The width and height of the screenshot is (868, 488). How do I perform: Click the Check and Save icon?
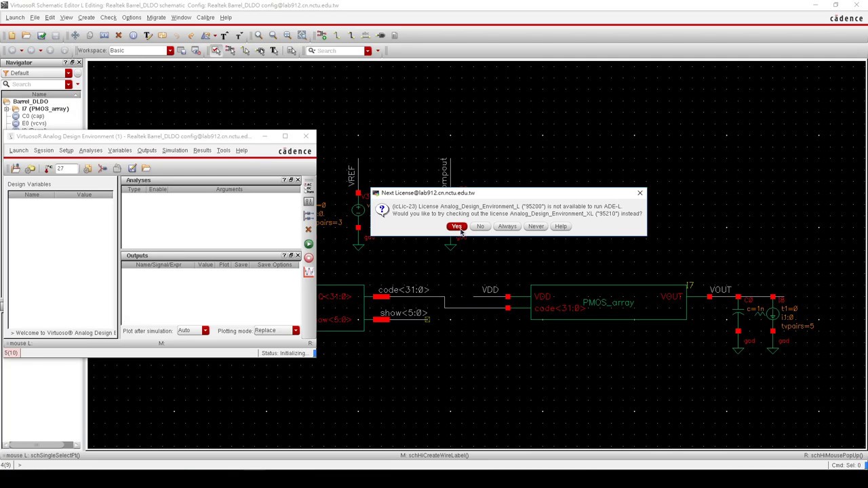point(41,35)
